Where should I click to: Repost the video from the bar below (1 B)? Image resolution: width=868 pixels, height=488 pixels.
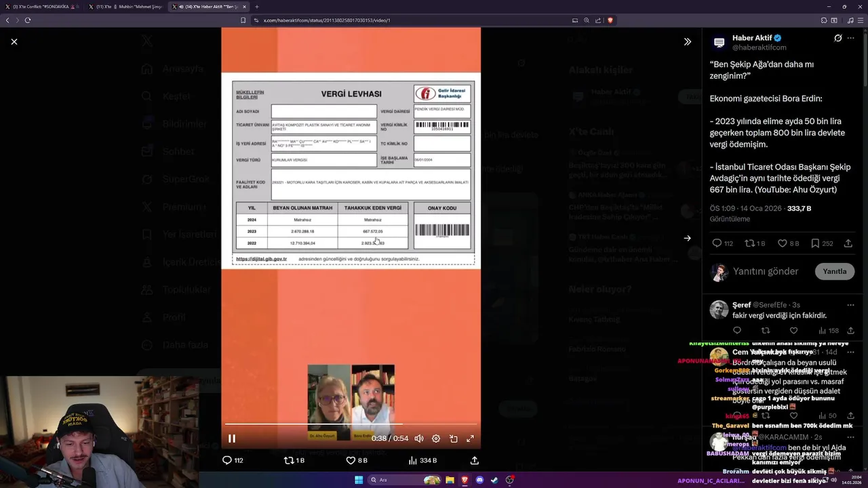294,460
